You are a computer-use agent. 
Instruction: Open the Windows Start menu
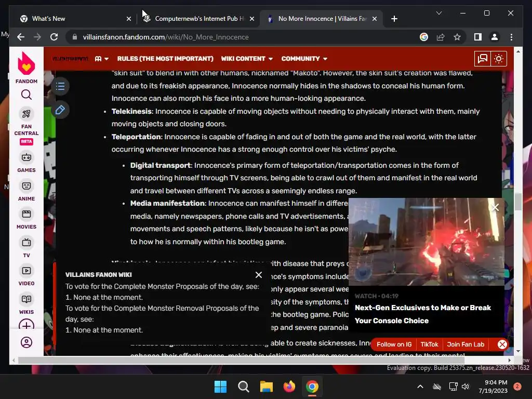point(220,387)
